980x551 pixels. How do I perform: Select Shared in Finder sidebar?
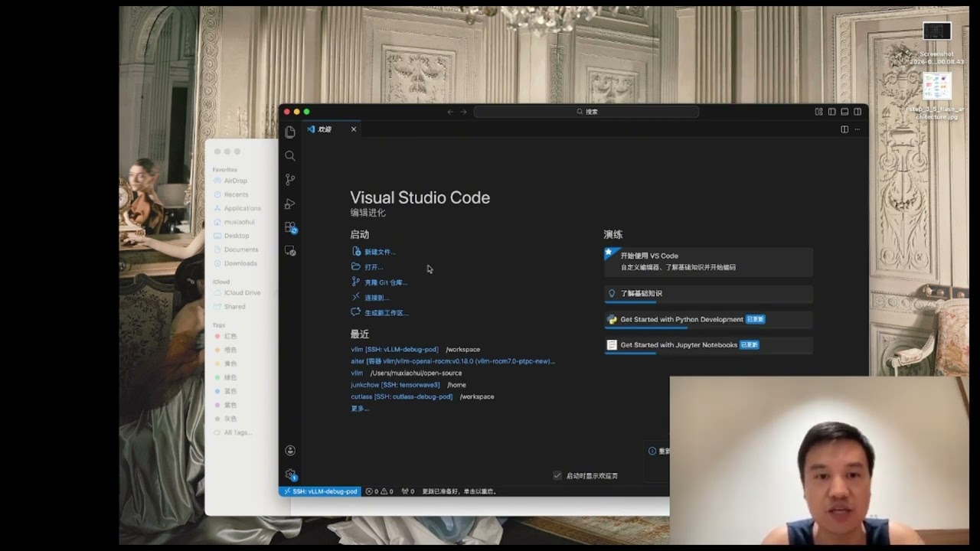[x=234, y=307]
